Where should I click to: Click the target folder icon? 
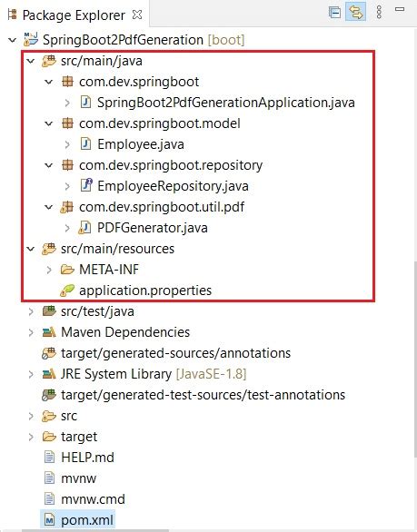tap(49, 437)
